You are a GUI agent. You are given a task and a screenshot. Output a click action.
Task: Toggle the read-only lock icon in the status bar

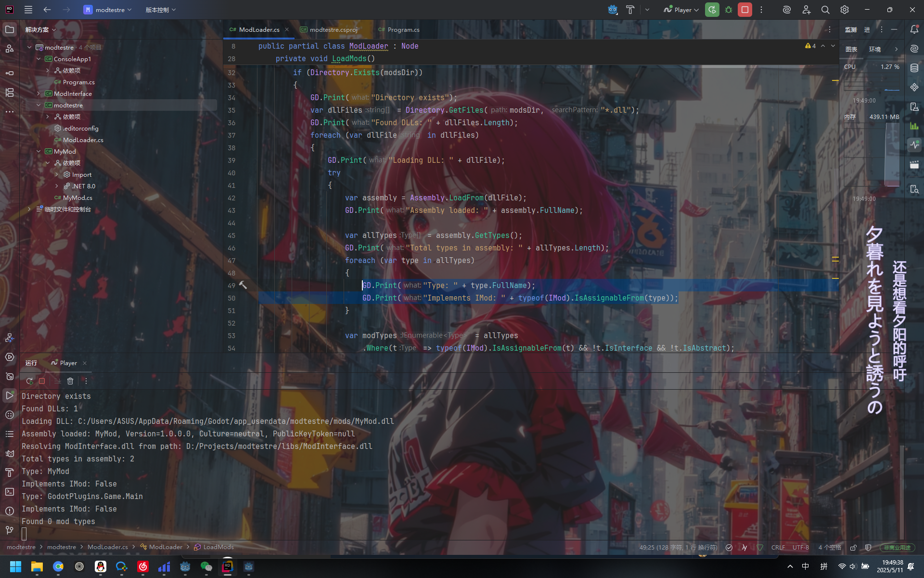pos(853,547)
